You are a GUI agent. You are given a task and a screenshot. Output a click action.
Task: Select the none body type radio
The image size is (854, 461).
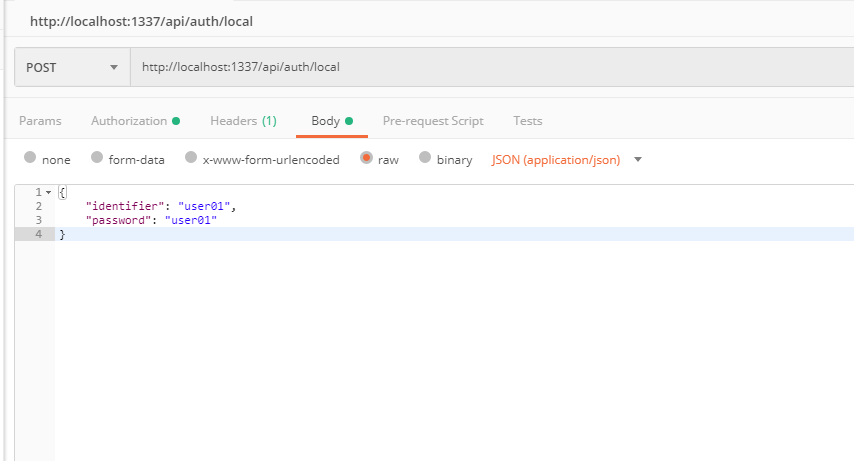pos(30,157)
